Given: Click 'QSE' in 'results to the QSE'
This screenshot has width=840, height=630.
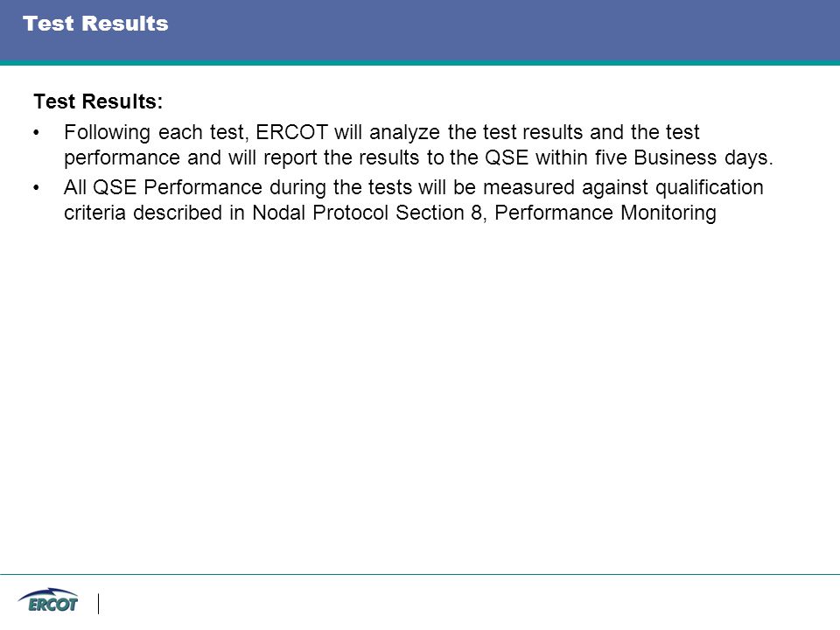Looking at the screenshot, I should 507,157.
